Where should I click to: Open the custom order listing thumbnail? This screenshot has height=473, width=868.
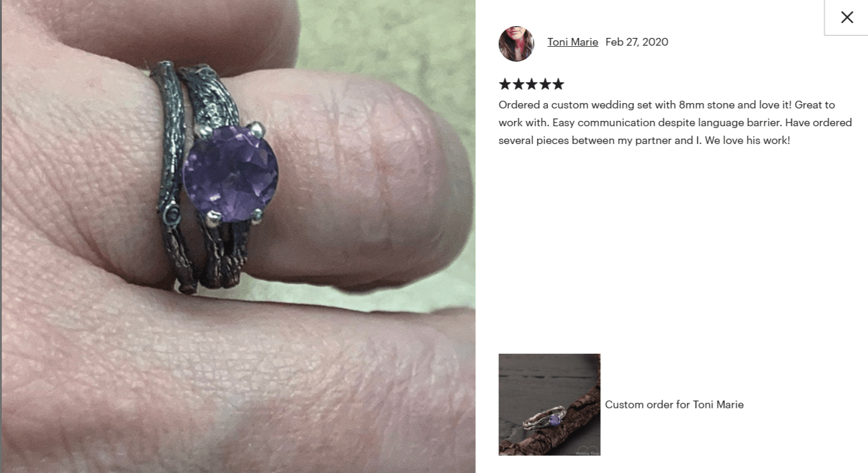click(549, 404)
